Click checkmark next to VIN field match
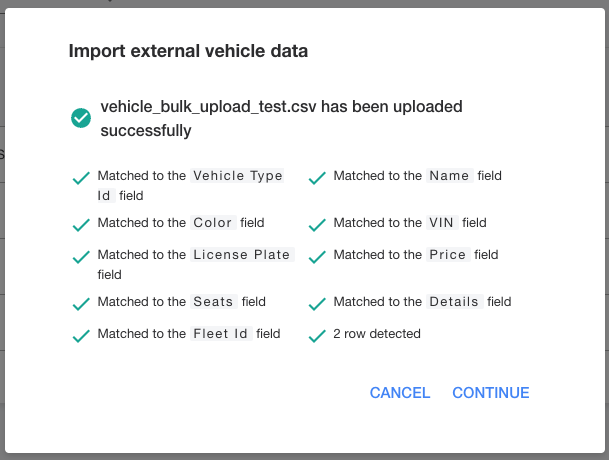Screen dimensions: 609x460 [317, 225]
